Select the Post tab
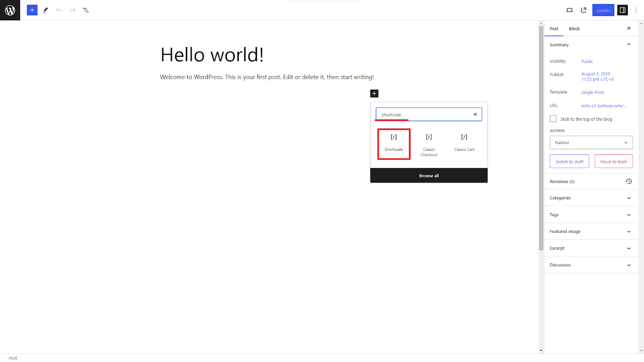Viewport: 644px width, 362px height. coord(554,29)
